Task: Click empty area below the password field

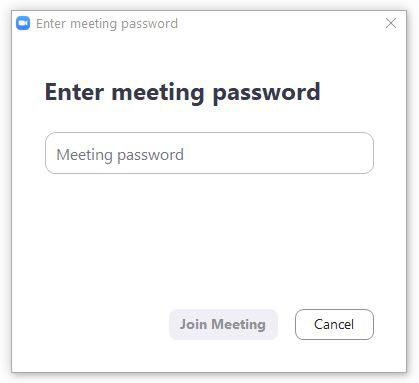Action: pos(209,240)
